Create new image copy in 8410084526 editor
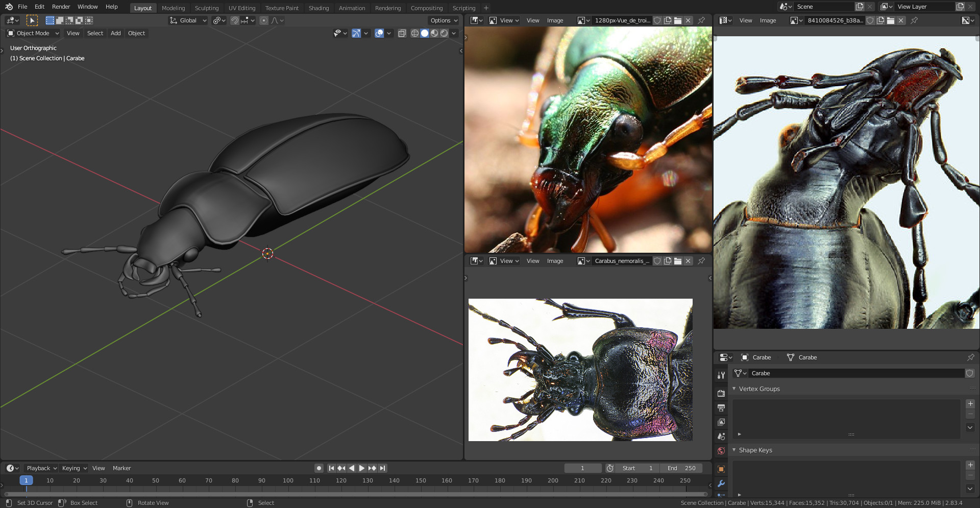The width and height of the screenshot is (980, 508). point(880,20)
